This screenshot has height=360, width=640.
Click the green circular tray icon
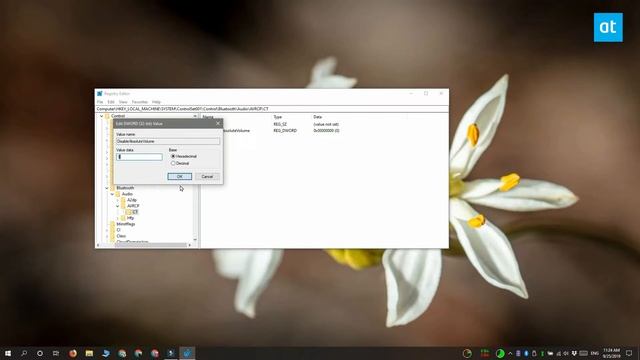click(x=500, y=353)
